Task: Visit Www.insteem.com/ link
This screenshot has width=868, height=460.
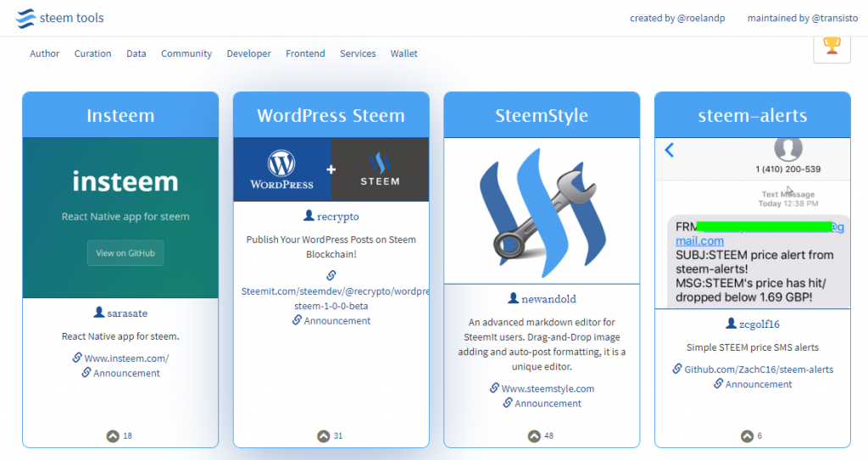Action: click(126, 358)
